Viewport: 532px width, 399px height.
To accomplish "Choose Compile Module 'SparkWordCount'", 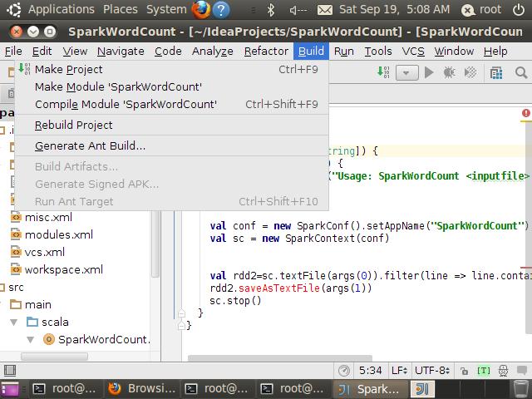I will (171, 104).
